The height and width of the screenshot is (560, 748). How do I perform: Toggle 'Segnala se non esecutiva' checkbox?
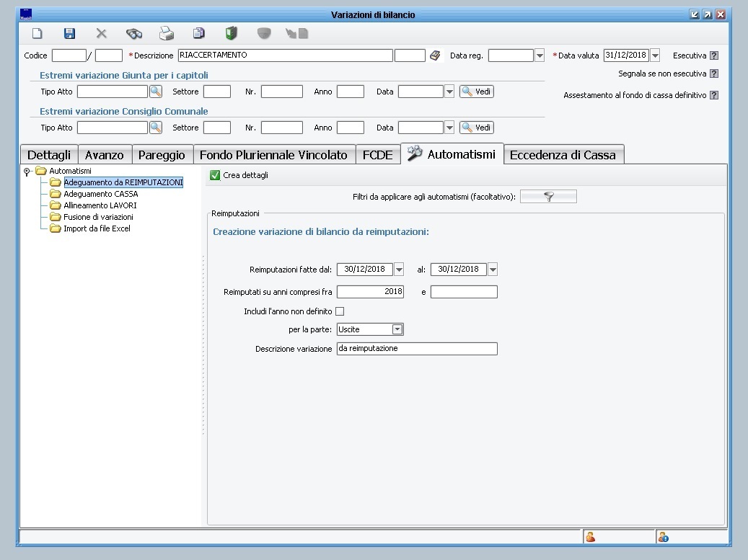coord(714,74)
